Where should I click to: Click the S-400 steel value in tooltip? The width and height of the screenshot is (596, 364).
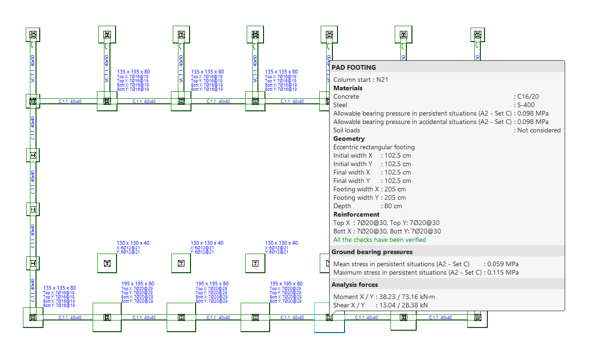526,105
